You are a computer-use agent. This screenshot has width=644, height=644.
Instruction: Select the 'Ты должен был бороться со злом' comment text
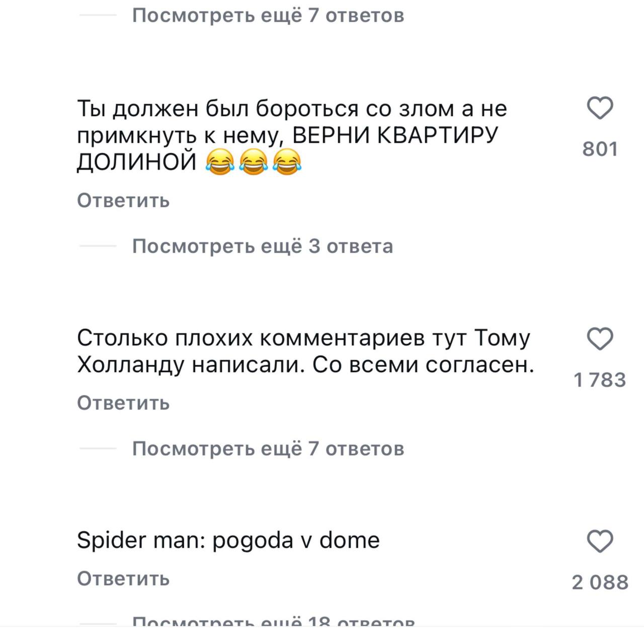click(292, 109)
